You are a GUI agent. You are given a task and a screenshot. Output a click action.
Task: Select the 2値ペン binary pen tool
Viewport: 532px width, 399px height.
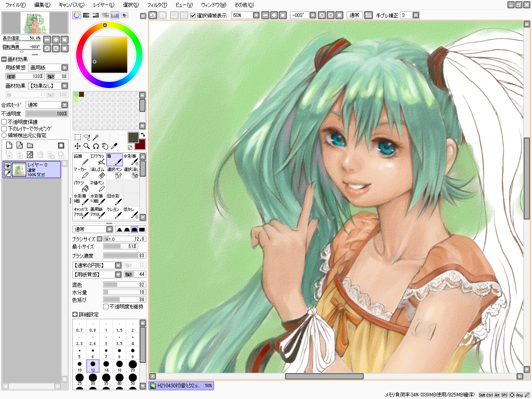click(98, 187)
